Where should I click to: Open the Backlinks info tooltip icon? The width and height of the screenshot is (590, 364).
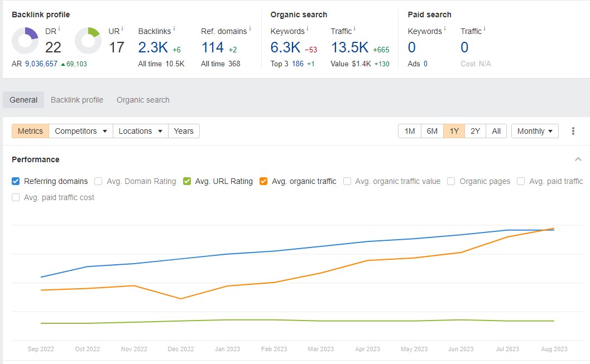174,28
